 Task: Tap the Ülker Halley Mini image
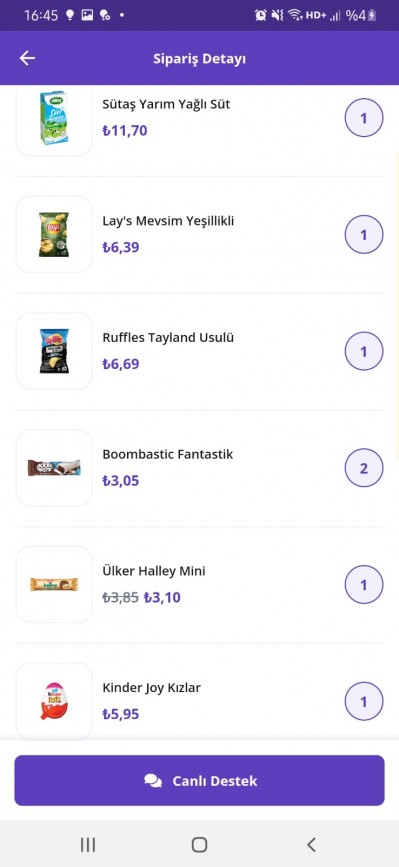(54, 584)
